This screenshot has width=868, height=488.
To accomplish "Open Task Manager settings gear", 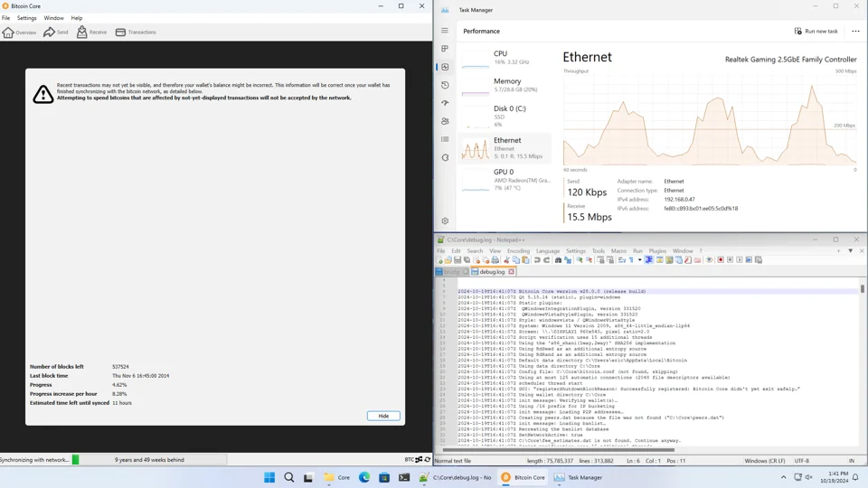I will pyautogui.click(x=445, y=221).
